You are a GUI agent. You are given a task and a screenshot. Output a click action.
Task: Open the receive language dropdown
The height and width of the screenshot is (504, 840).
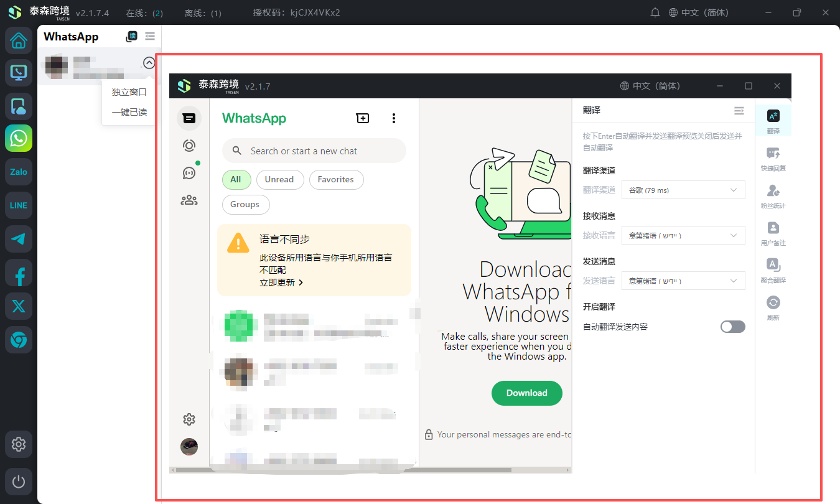tap(683, 235)
